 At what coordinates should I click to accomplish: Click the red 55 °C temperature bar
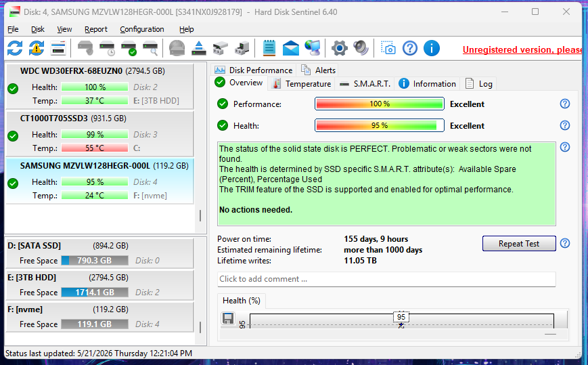coord(95,148)
